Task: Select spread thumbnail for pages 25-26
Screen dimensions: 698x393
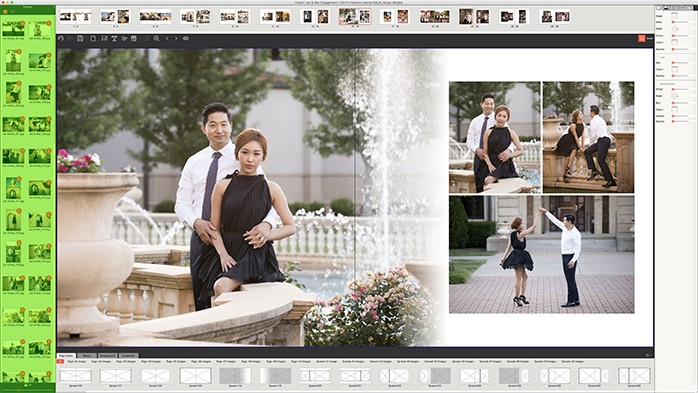Action: 555,17
